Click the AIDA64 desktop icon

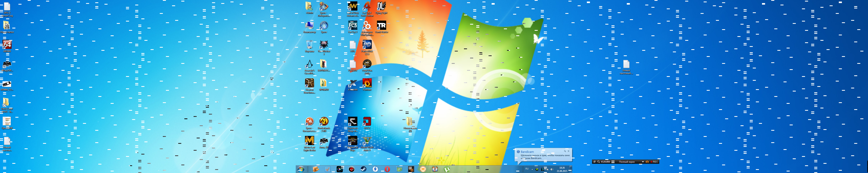[x=7, y=47]
